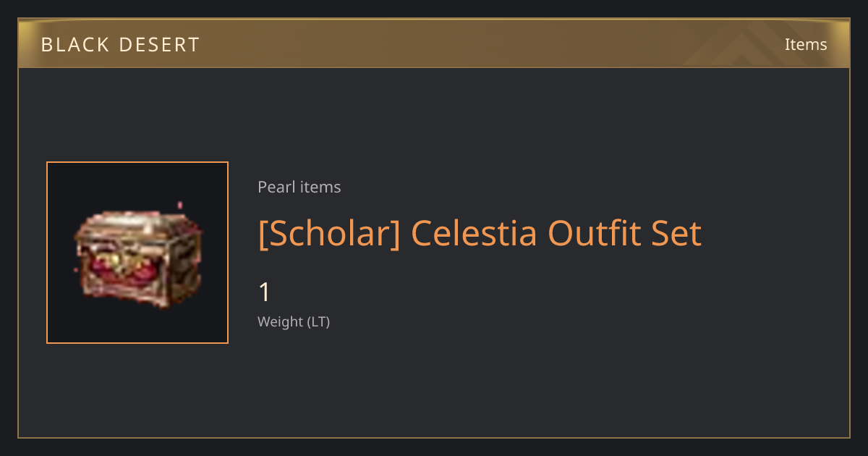Image resolution: width=868 pixels, height=456 pixels.
Task: Click the BLACK DESERT header title
Action: click(120, 45)
